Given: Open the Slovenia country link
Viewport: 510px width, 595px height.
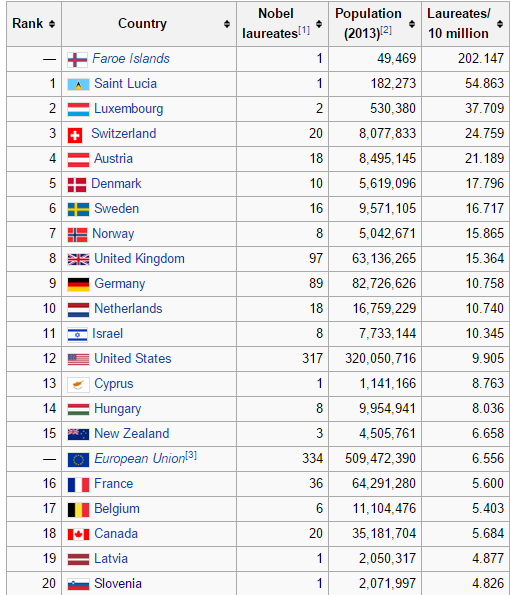Looking at the screenshot, I should 118,584.
